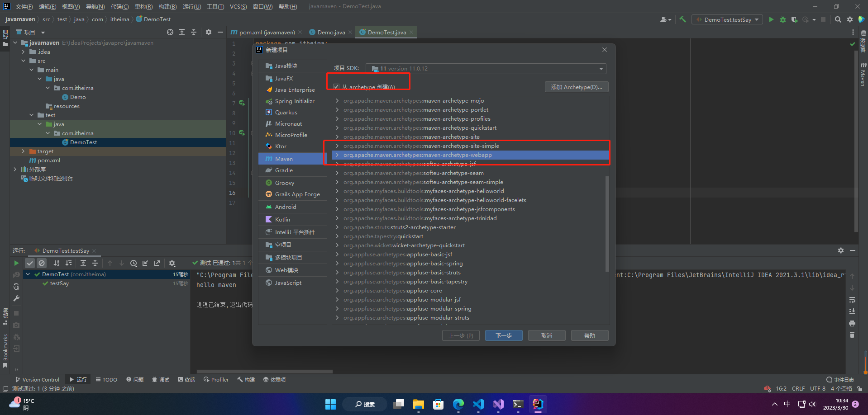868x415 pixels.
Task: Expand the external libraries node
Action: tap(15, 170)
